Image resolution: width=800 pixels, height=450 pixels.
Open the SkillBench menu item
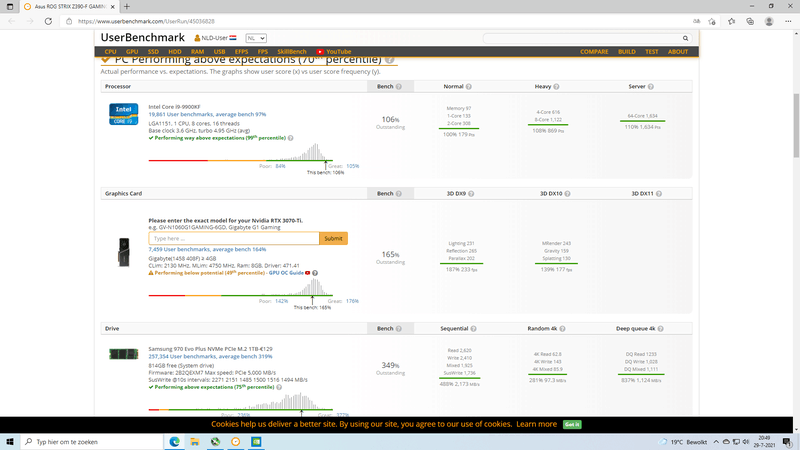click(292, 52)
